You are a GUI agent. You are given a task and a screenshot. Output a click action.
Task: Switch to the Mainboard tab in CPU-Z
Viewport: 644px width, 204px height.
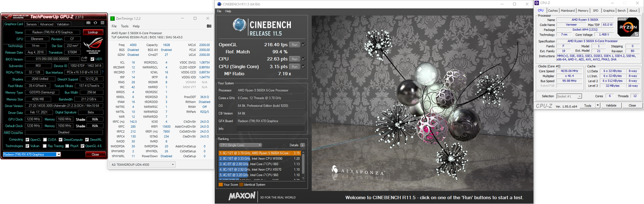(x=568, y=11)
